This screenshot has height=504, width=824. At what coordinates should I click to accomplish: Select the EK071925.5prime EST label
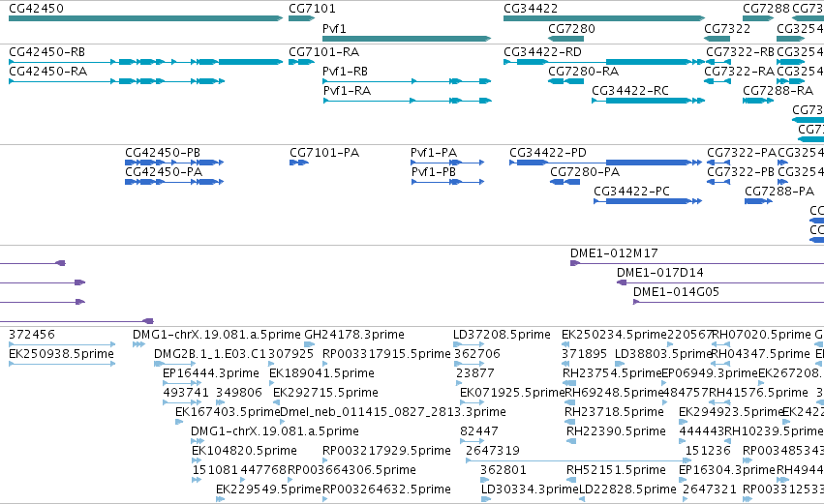512,393
